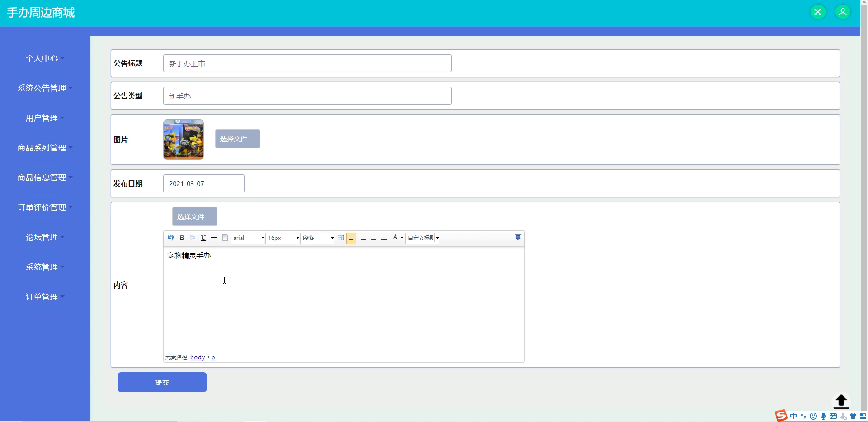This screenshot has height=422, width=868.
Task: Expand the 商品信息管理 sidebar menu
Action: 45,178
